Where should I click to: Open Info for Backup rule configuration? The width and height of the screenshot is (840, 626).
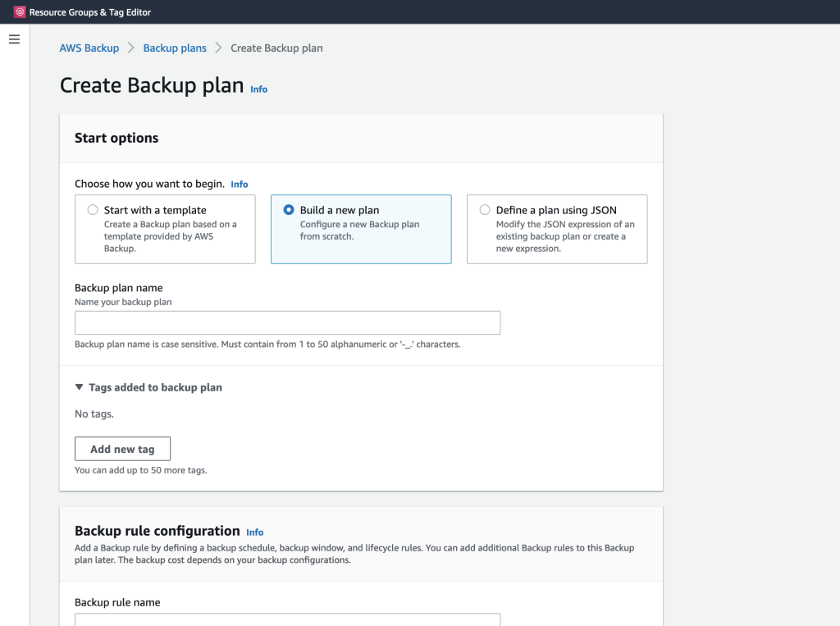point(254,532)
